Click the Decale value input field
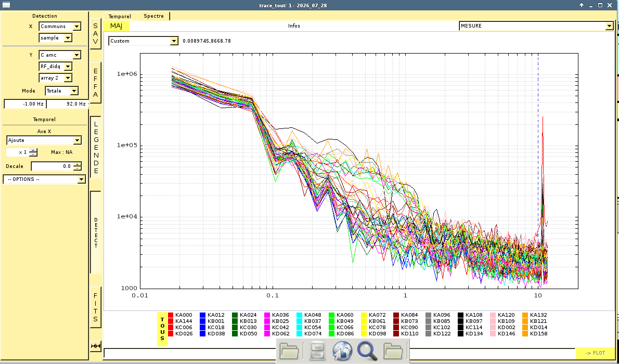 click(x=53, y=166)
